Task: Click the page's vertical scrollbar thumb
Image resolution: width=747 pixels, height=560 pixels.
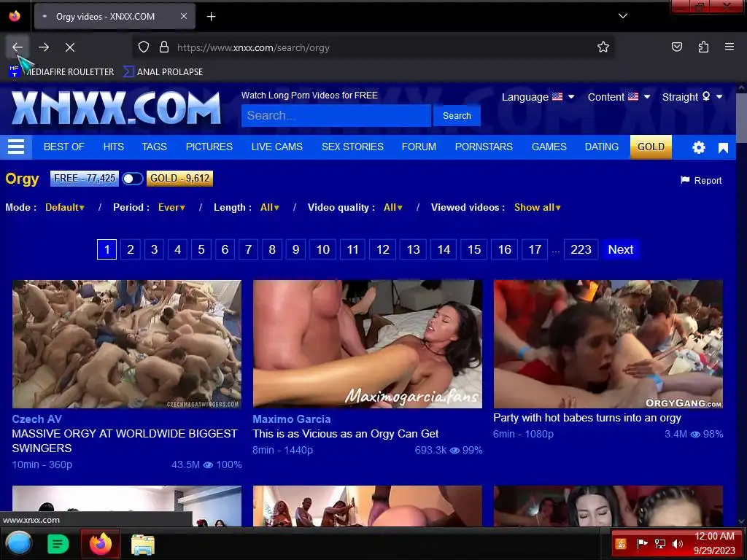Action: point(741,117)
